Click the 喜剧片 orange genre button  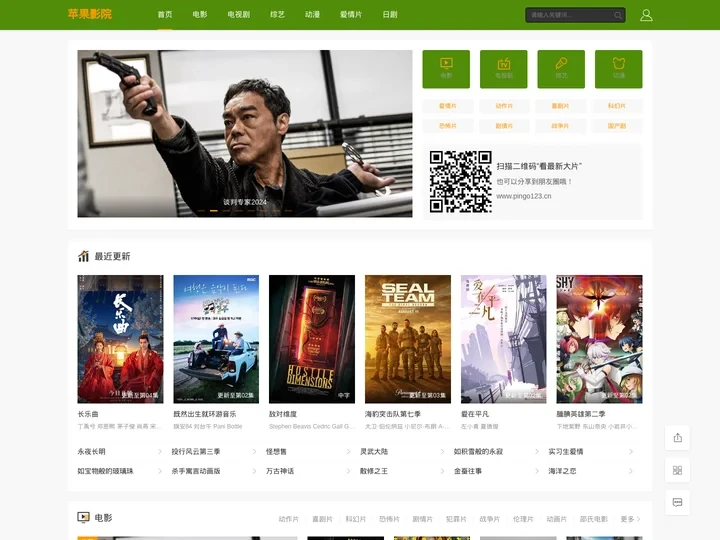point(560,106)
